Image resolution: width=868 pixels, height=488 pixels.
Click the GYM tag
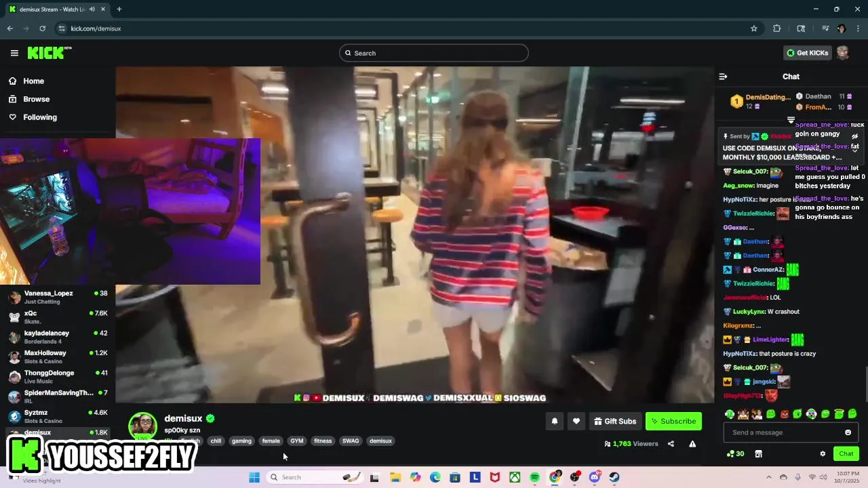point(297,441)
